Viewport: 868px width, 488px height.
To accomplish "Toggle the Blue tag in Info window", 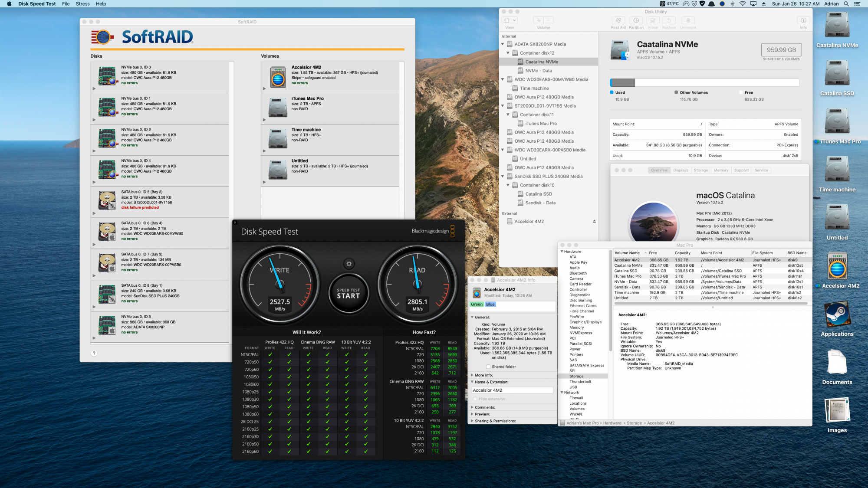I will click(x=490, y=305).
